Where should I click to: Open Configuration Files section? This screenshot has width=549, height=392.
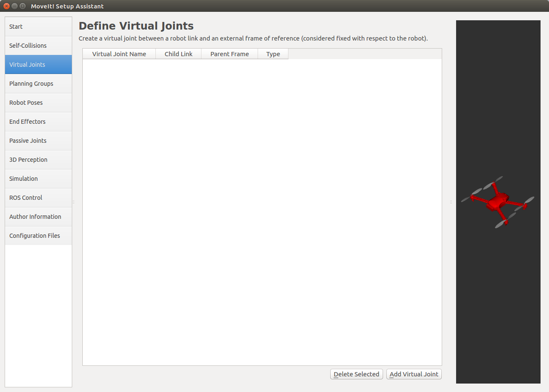(38, 236)
